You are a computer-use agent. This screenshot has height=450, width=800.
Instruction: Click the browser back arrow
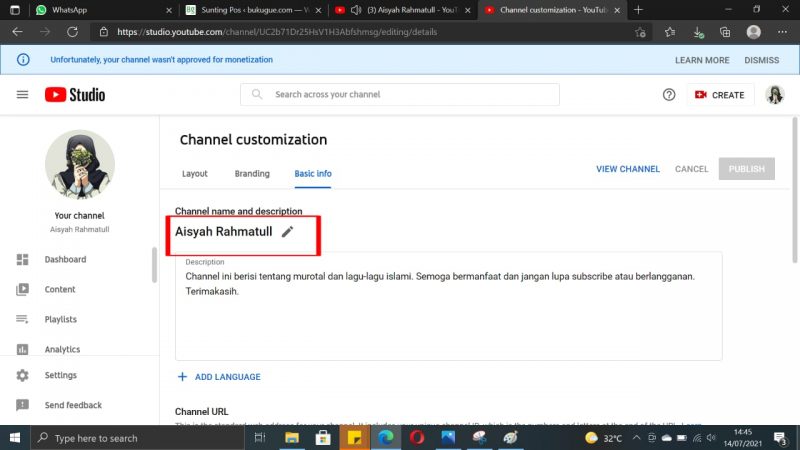(x=17, y=32)
